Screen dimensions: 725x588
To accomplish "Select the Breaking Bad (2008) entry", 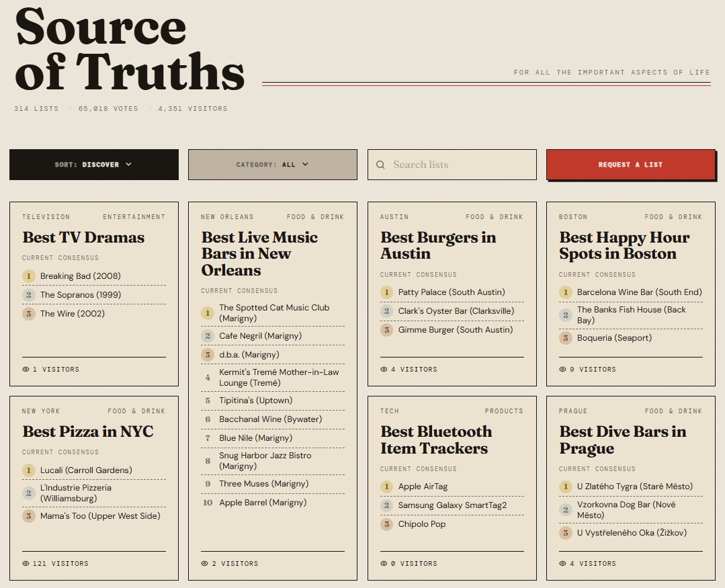I will [x=94, y=276].
